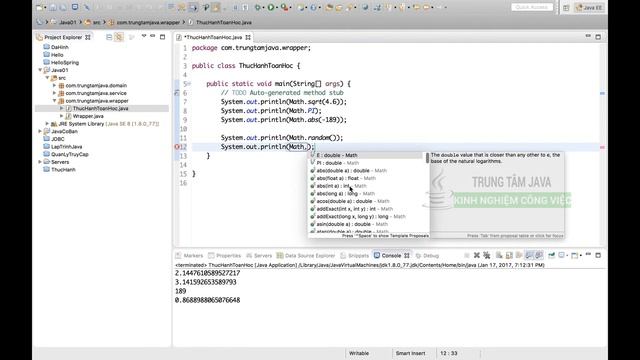Click the Writable status bar entry
The width and height of the screenshot is (640, 360).
359,353
